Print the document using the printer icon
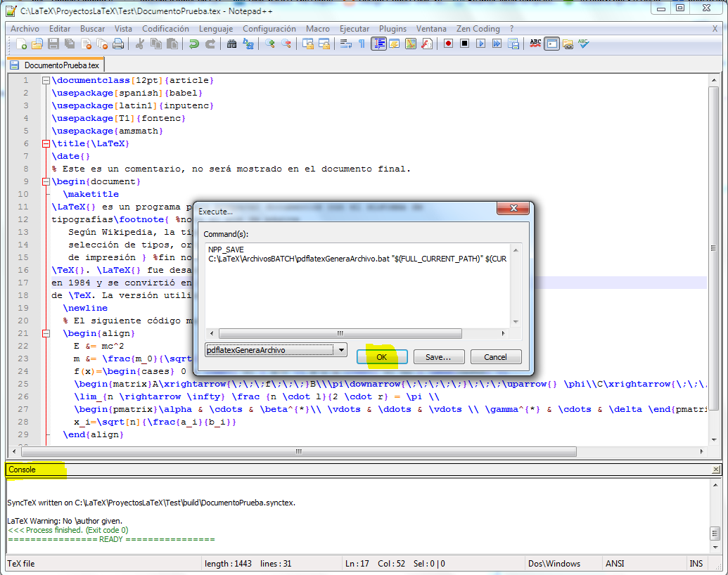The height and width of the screenshot is (575, 728). (118, 44)
